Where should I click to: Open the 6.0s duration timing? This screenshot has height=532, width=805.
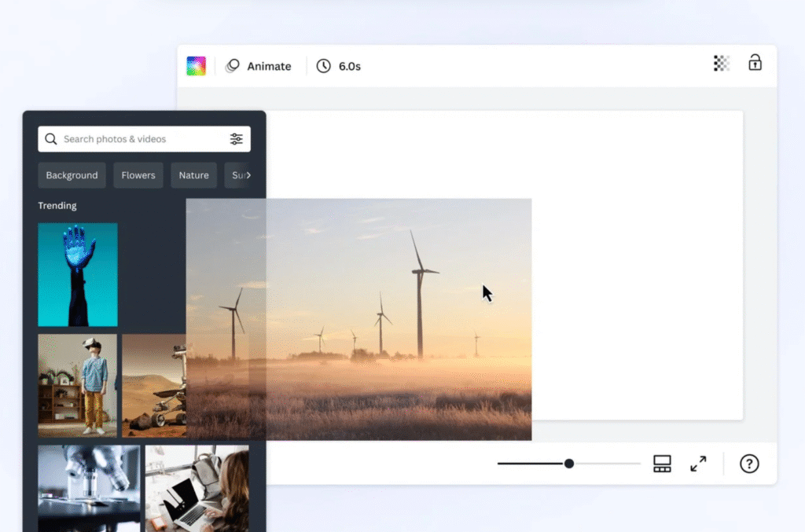[349, 67]
